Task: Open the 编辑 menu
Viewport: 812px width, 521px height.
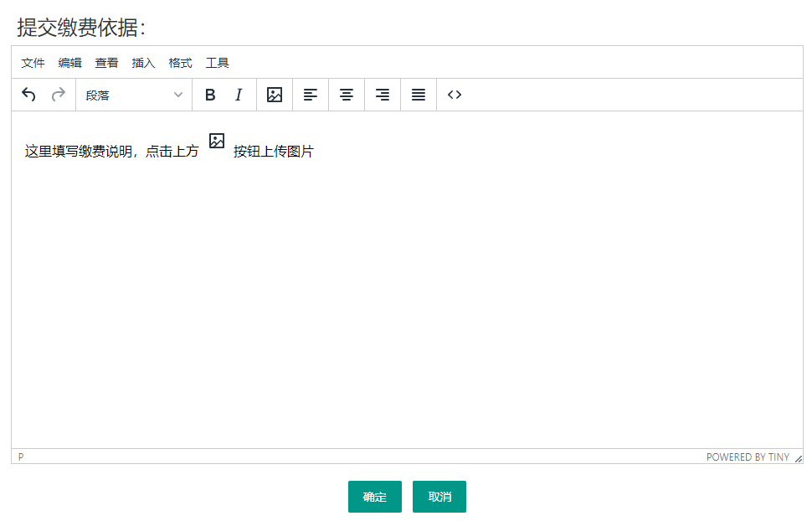Action: click(70, 63)
